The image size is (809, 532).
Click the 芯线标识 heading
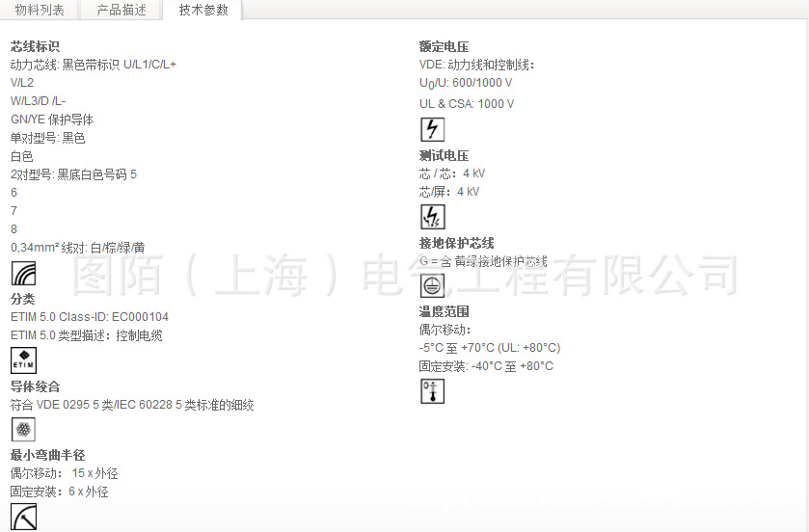pos(35,46)
